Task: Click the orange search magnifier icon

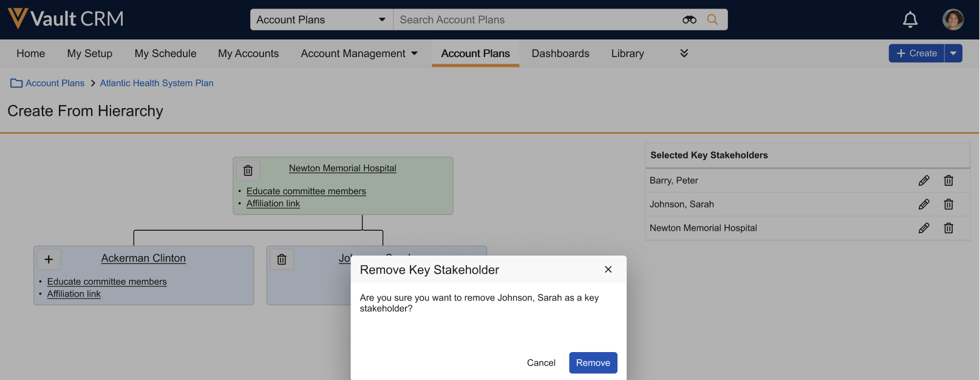Action: [x=712, y=19]
